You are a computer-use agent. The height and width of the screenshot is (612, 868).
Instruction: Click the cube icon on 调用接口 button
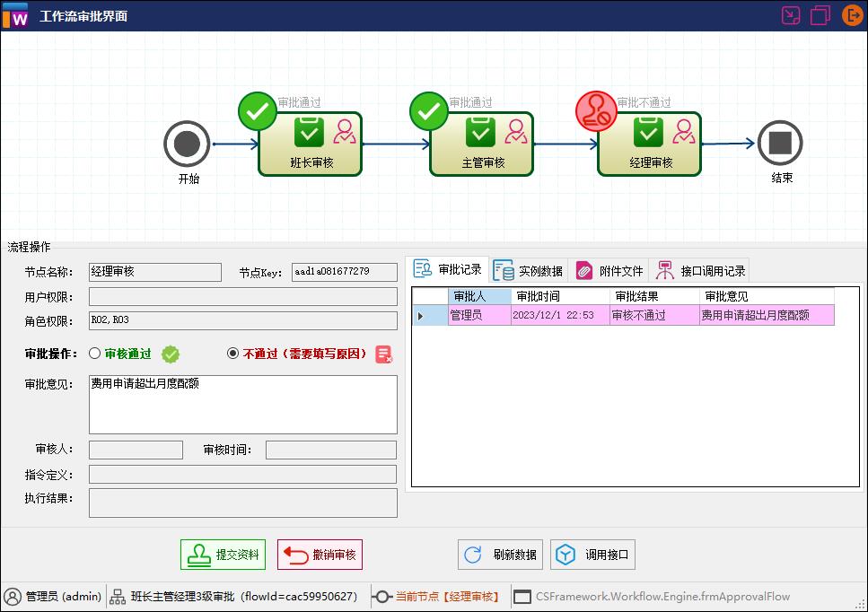click(565, 554)
